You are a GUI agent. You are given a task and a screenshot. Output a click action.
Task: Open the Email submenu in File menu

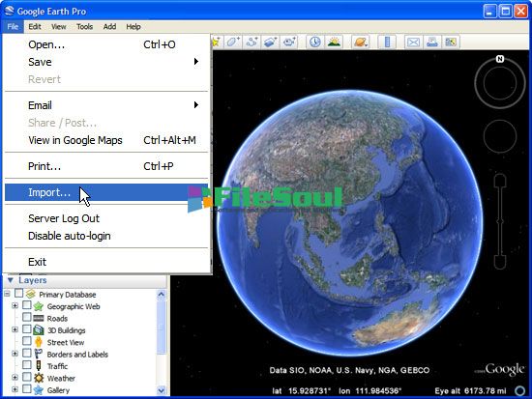106,105
